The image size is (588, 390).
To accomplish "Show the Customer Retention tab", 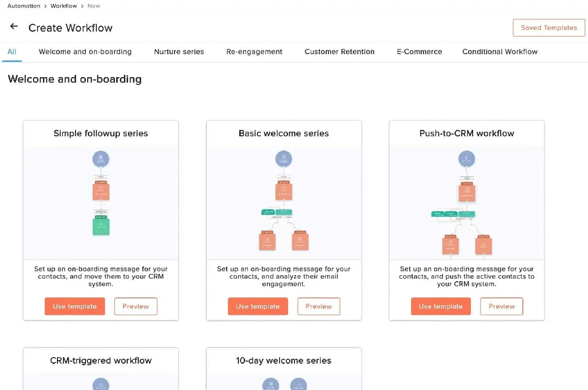I will [339, 52].
